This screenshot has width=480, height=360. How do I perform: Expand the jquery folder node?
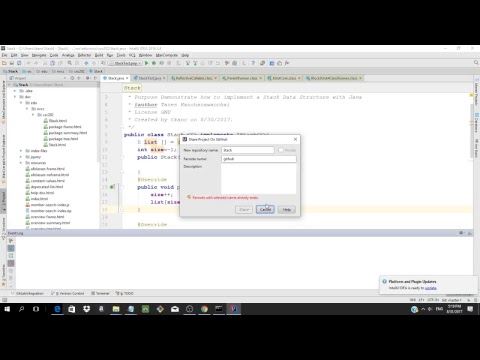click(21, 157)
